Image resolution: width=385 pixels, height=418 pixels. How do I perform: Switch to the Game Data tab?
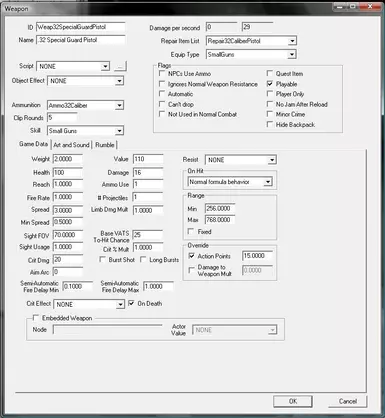click(33, 144)
